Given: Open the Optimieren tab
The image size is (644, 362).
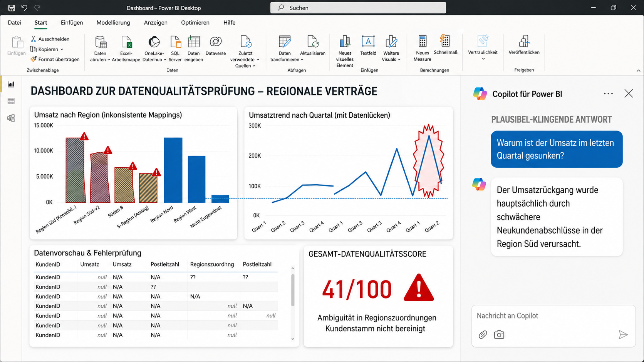Looking at the screenshot, I should point(195,23).
